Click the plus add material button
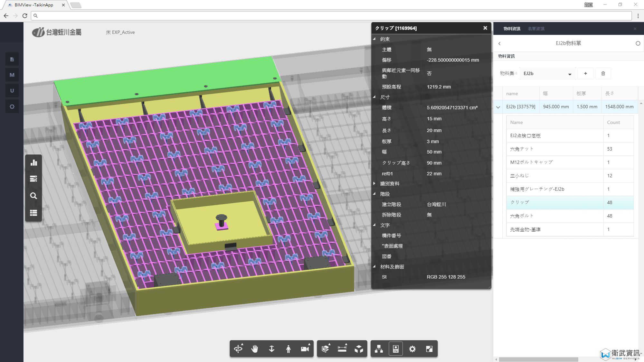 (x=585, y=74)
